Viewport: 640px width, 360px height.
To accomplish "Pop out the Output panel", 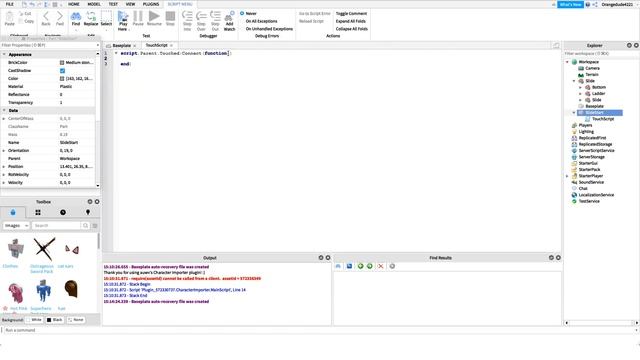I will click(x=321, y=258).
